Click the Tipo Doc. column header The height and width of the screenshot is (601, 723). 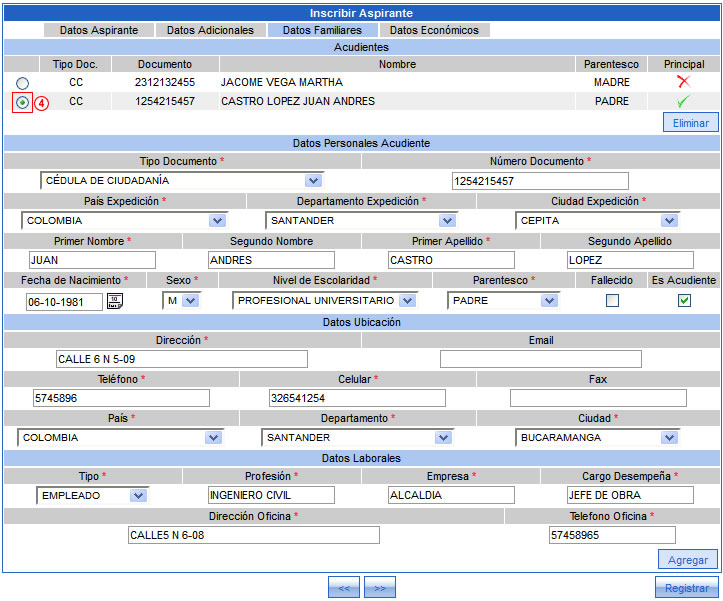pyautogui.click(x=75, y=64)
